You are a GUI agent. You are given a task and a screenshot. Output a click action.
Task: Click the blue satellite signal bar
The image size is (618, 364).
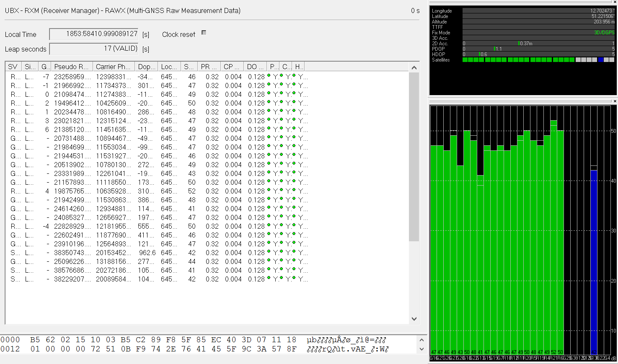[x=594, y=260]
